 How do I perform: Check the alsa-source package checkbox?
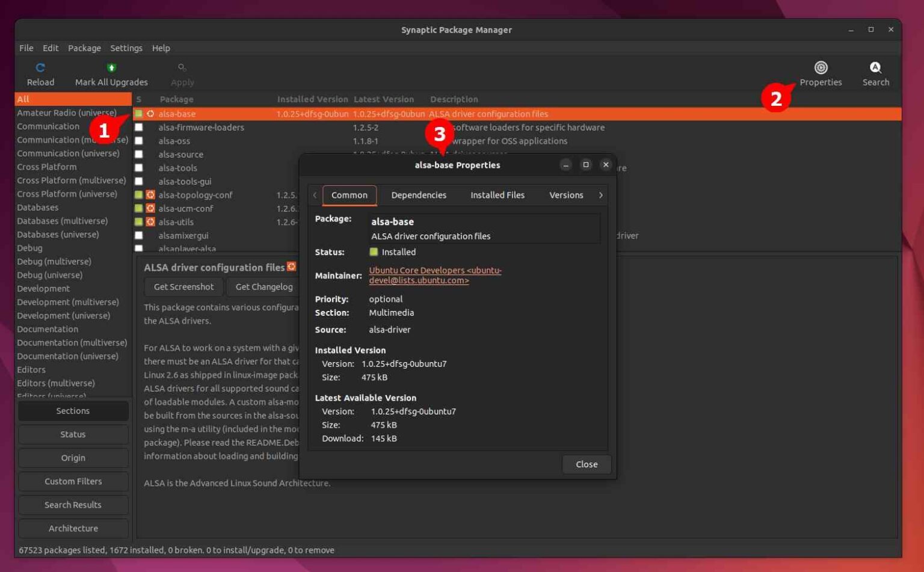coord(139,154)
